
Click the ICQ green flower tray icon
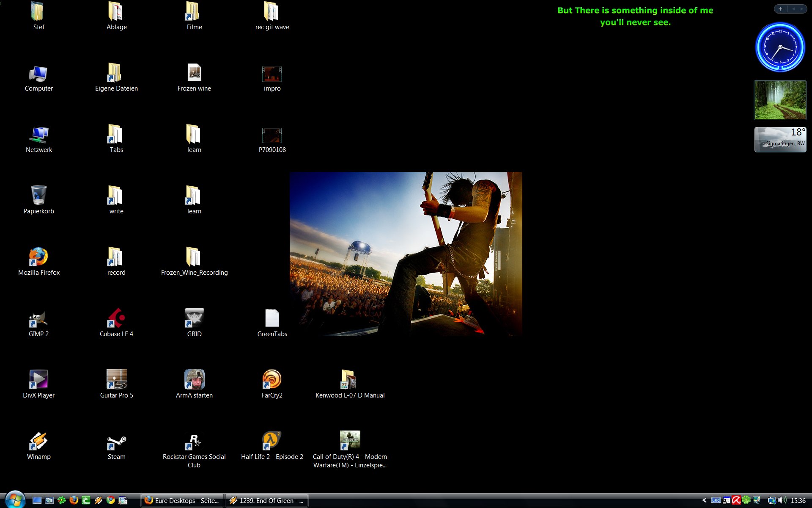click(746, 500)
